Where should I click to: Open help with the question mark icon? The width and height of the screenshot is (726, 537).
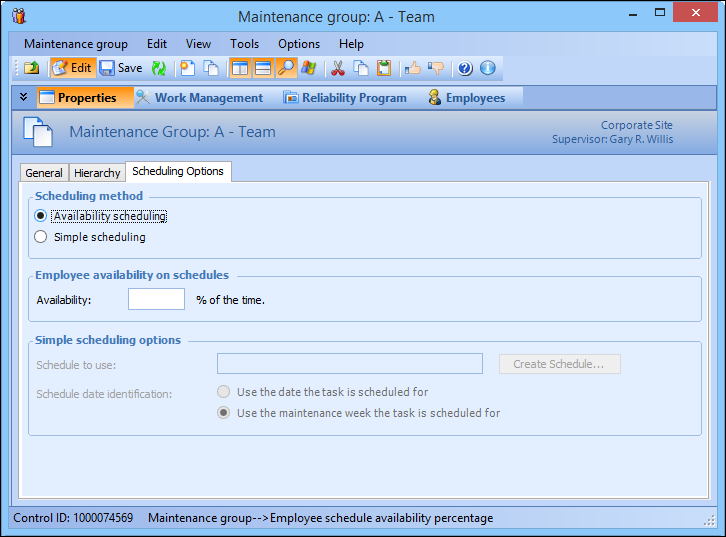(465, 68)
